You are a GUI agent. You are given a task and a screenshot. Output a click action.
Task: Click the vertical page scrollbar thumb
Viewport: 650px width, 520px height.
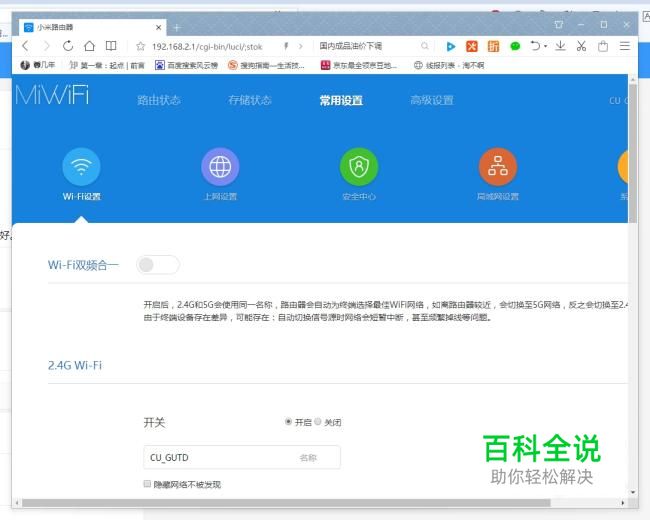(x=633, y=153)
